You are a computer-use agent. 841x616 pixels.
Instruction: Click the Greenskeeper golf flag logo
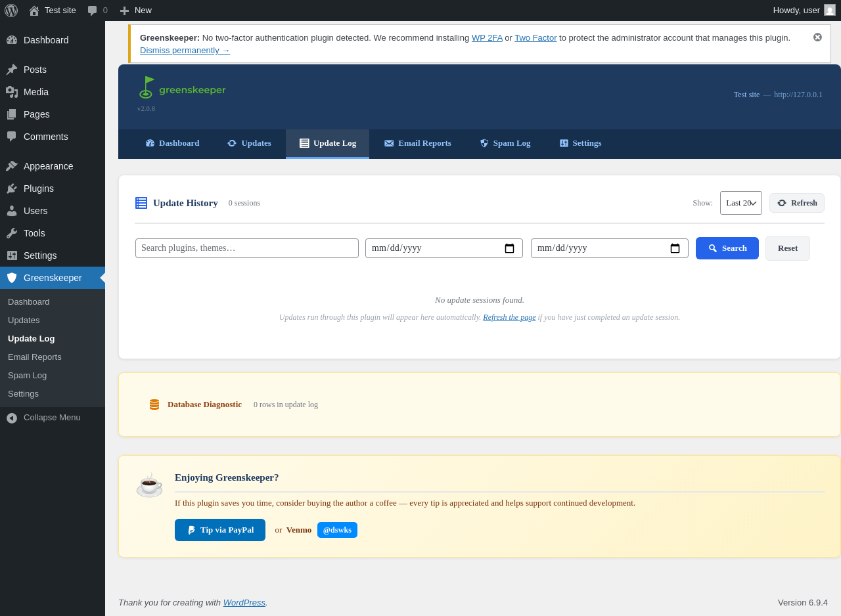click(146, 87)
